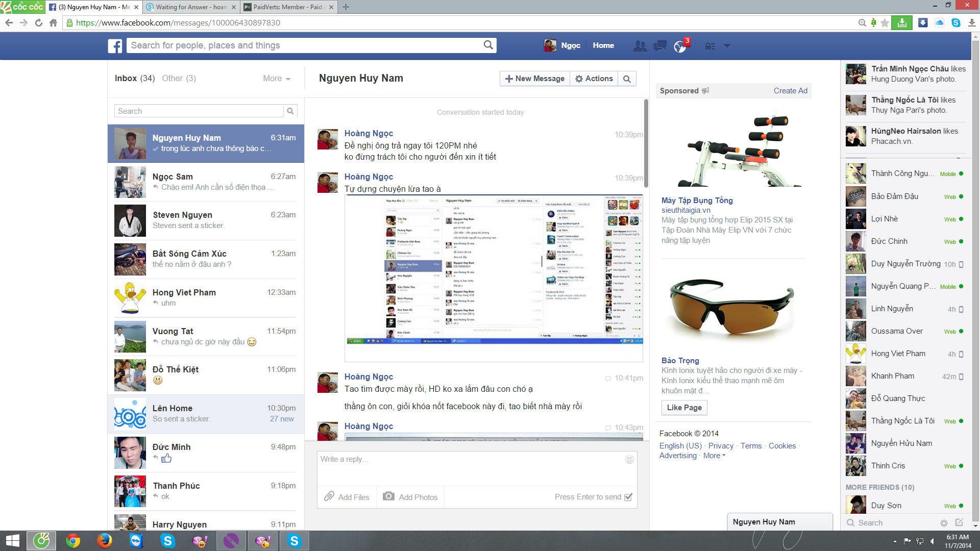
Task: Open Chrome from the taskbar
Action: [x=73, y=541]
